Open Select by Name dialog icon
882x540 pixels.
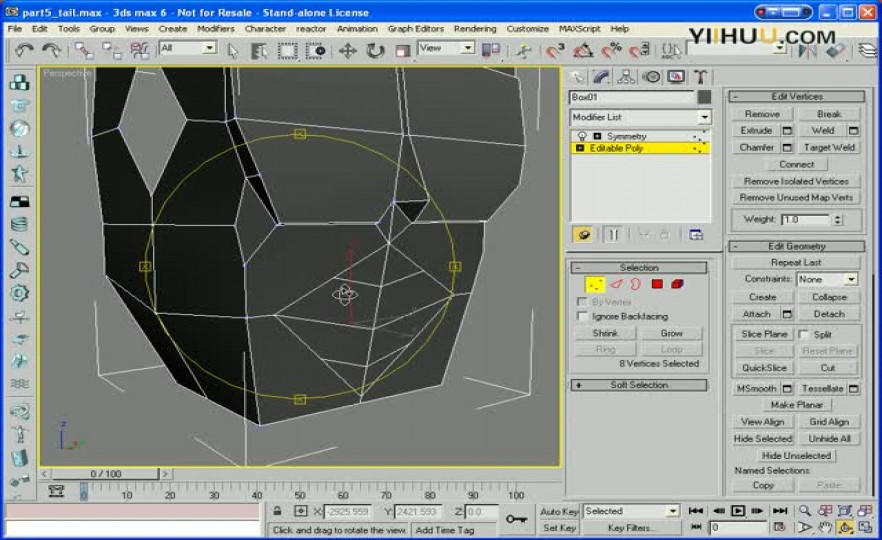pyautogui.click(x=259, y=51)
